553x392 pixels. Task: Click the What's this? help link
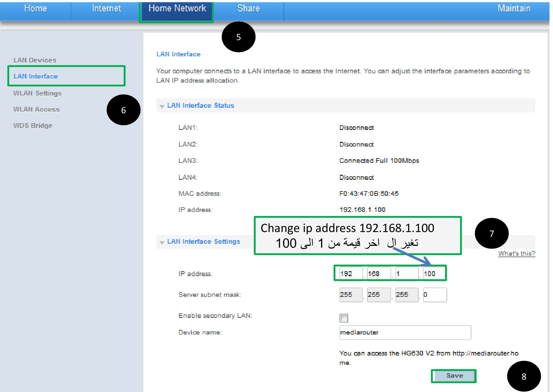pos(516,253)
